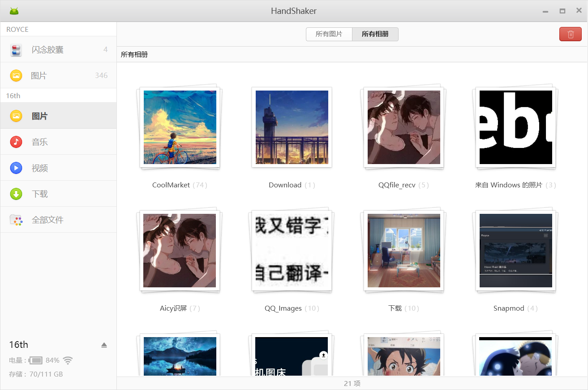The image size is (588, 390).
Task: Open the red 音乐 music icon
Action: coord(16,142)
